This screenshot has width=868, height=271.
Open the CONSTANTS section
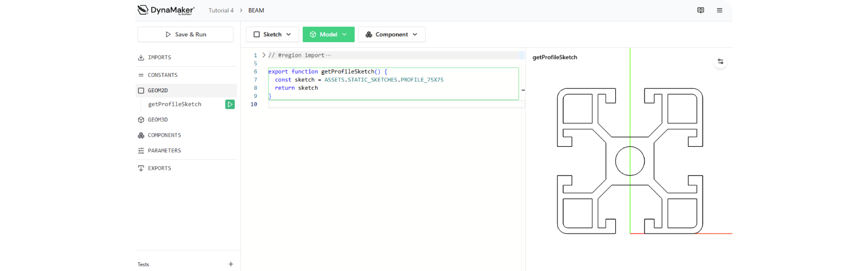163,75
